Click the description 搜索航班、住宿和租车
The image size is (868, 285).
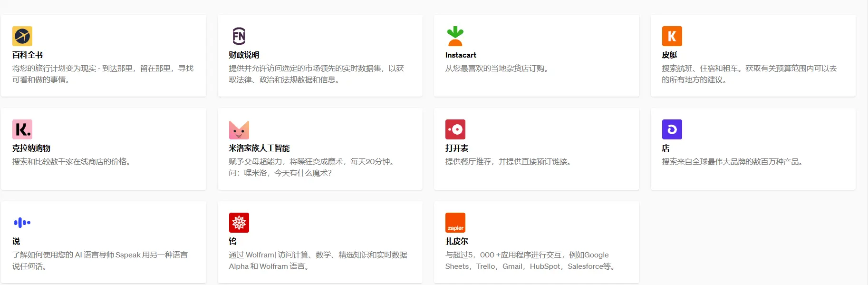749,74
